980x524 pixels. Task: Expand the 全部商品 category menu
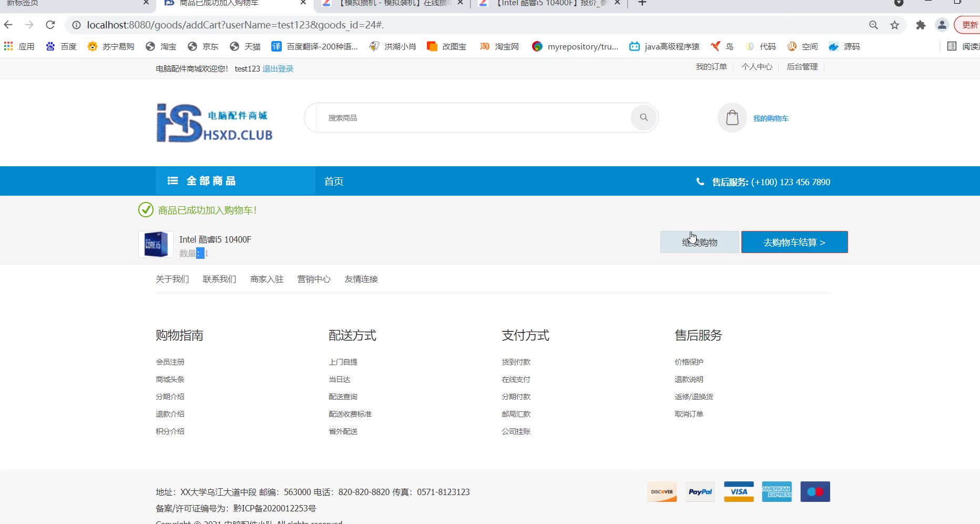click(236, 181)
